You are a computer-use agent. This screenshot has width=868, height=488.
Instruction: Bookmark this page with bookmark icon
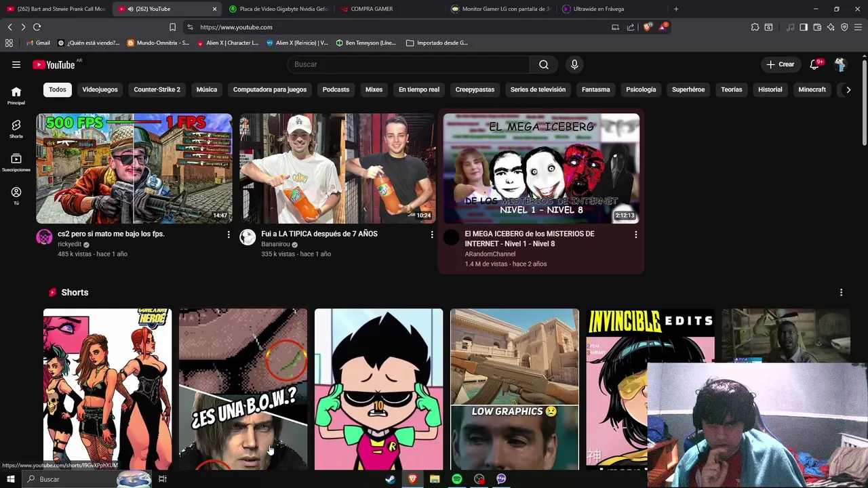[172, 27]
